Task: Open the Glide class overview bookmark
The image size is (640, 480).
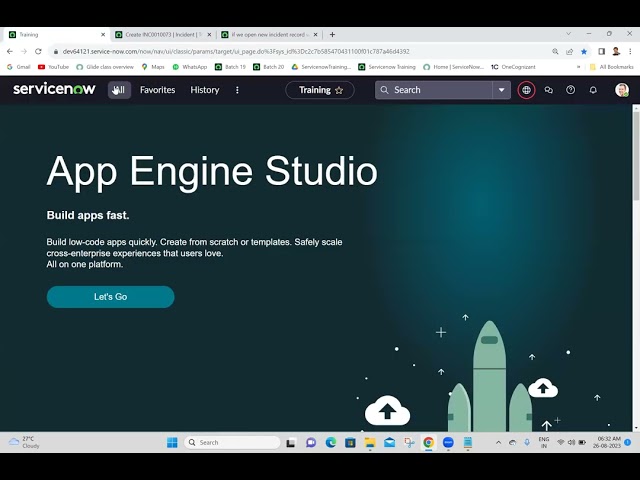Action: tap(105, 67)
